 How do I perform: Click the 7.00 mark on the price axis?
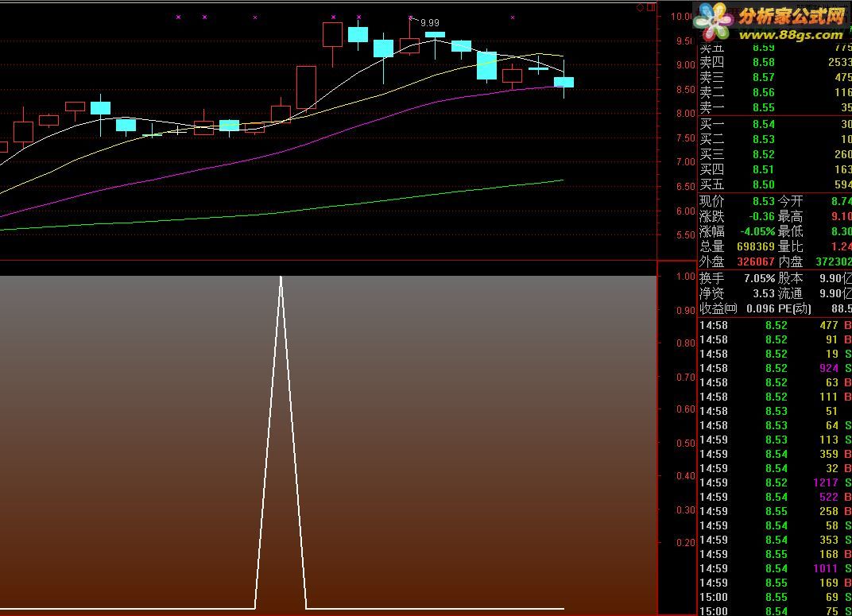tap(685, 162)
